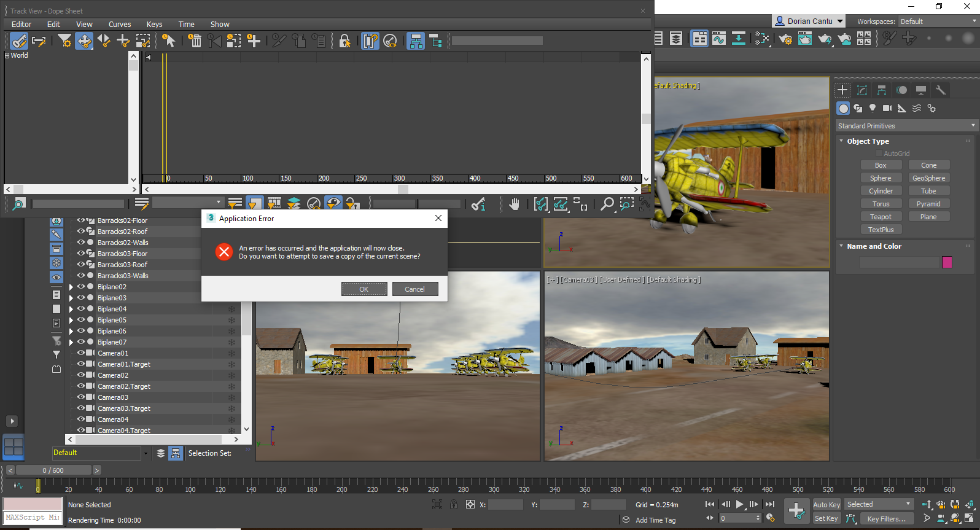Open the Create tab in command panel
Viewport: 980px width, 530px height.
point(842,90)
